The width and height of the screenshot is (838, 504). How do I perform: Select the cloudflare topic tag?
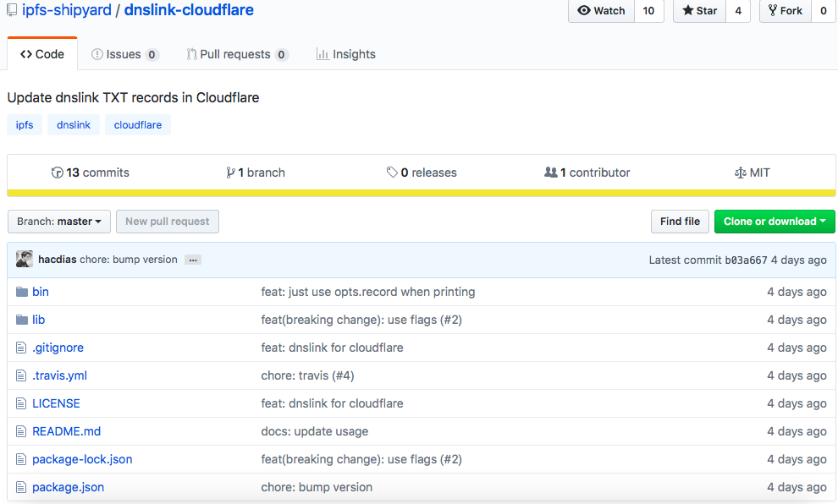138,125
